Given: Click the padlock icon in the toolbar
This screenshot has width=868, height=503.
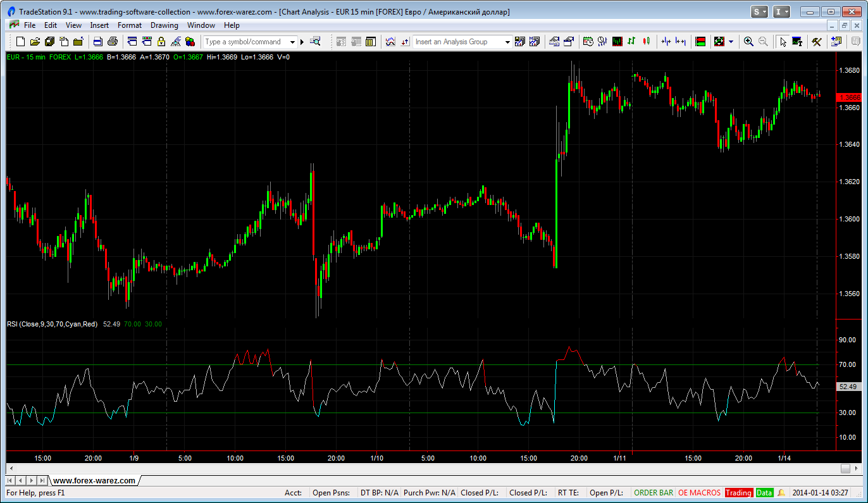Looking at the screenshot, I should pyautogui.click(x=161, y=42).
